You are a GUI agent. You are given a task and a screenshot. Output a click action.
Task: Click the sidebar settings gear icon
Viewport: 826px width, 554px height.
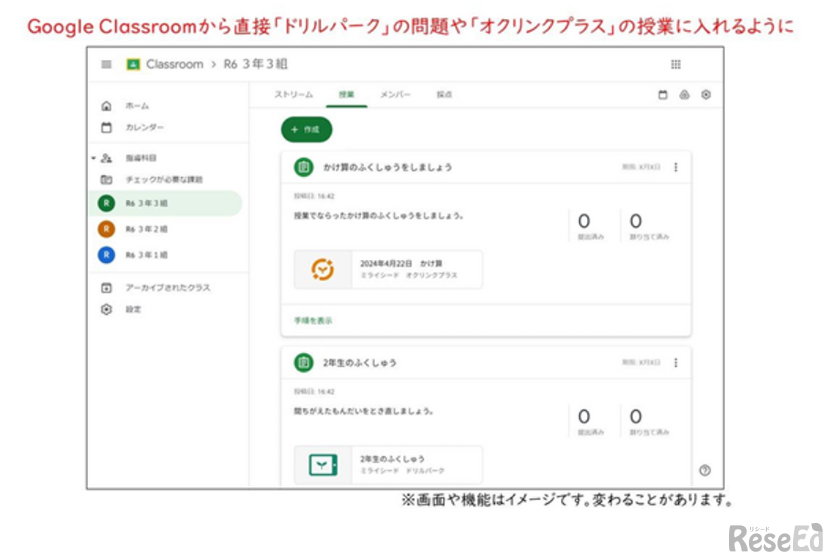[106, 309]
